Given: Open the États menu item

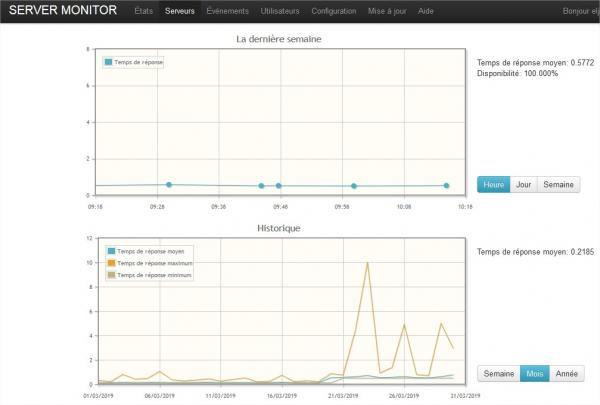Looking at the screenshot, I should pyautogui.click(x=144, y=11).
